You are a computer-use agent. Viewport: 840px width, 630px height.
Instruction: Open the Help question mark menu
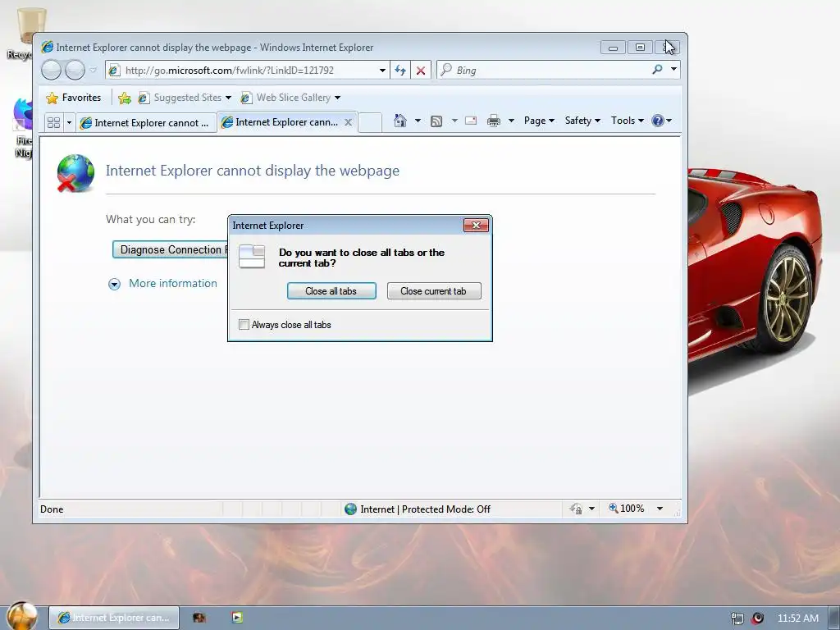(662, 121)
